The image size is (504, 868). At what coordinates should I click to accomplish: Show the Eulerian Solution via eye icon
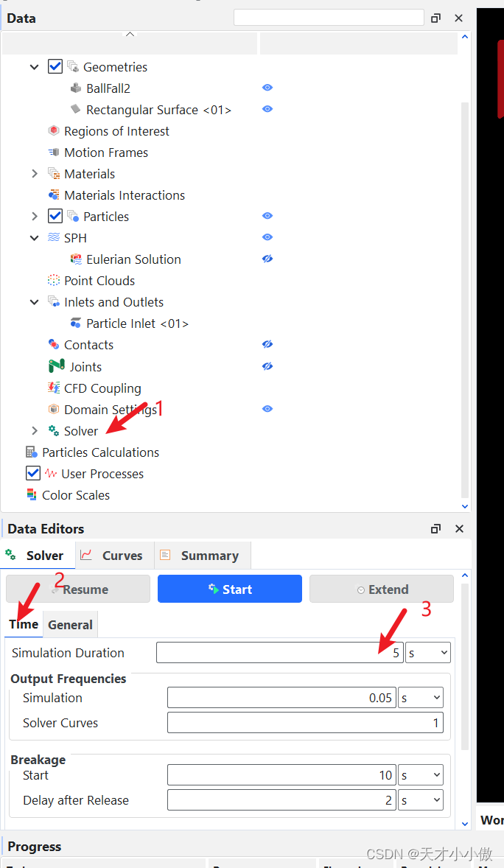pos(267,259)
